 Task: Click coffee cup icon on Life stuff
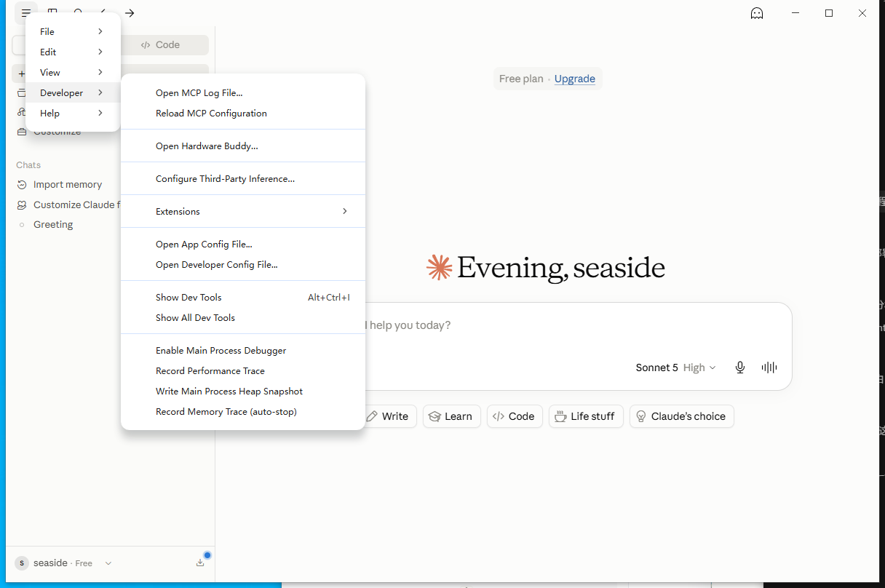tap(560, 416)
